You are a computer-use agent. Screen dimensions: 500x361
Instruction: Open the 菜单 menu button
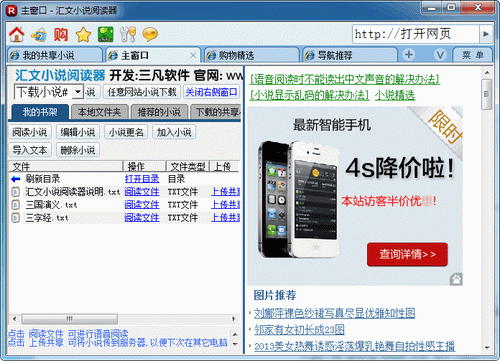[x=473, y=55]
